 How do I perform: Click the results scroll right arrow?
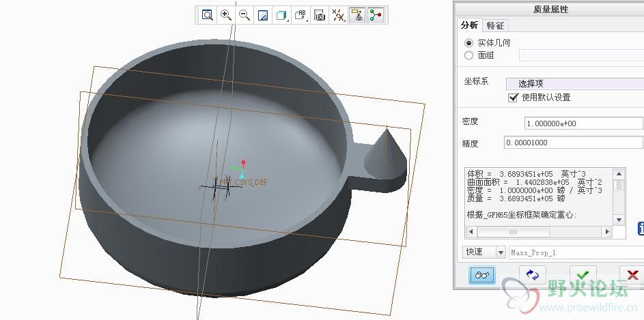[x=607, y=232]
